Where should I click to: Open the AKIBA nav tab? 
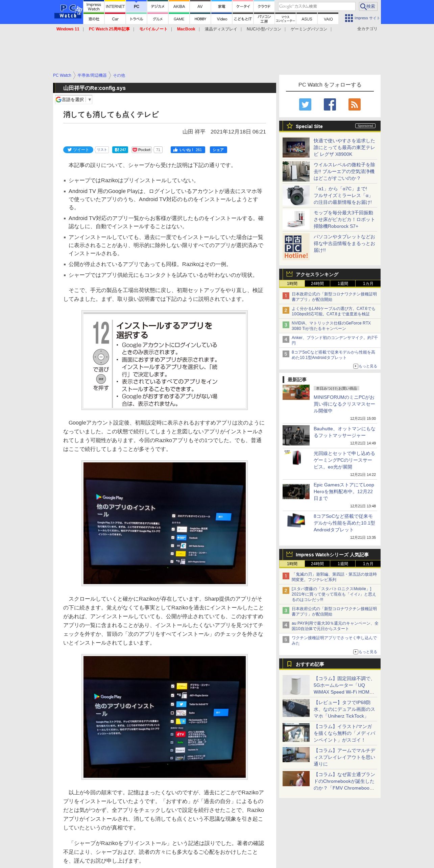[x=179, y=7]
